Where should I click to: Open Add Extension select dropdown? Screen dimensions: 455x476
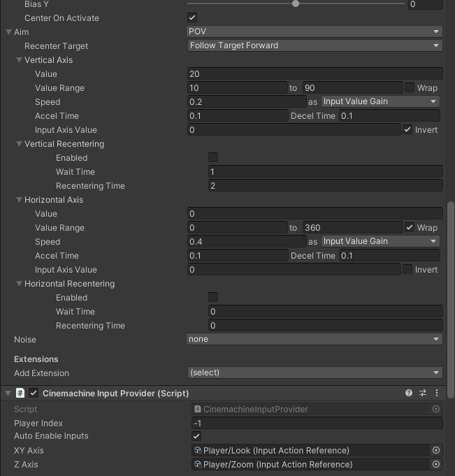coord(315,373)
